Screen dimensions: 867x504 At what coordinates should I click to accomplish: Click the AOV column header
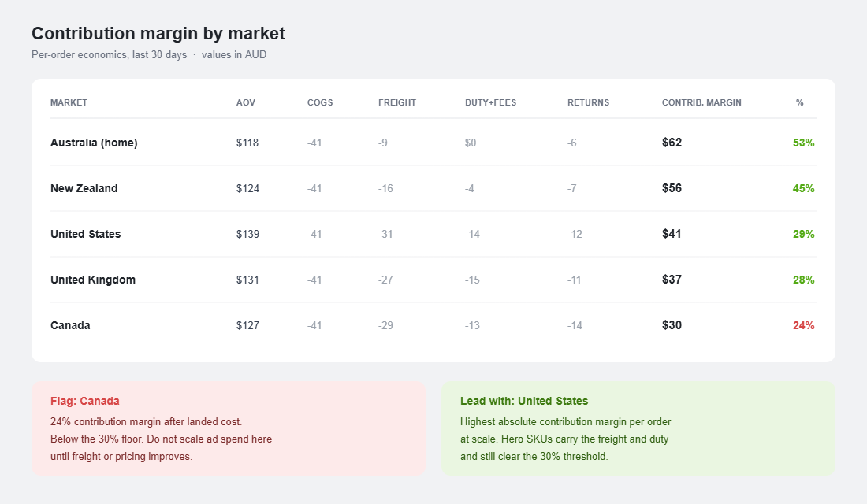pos(245,103)
